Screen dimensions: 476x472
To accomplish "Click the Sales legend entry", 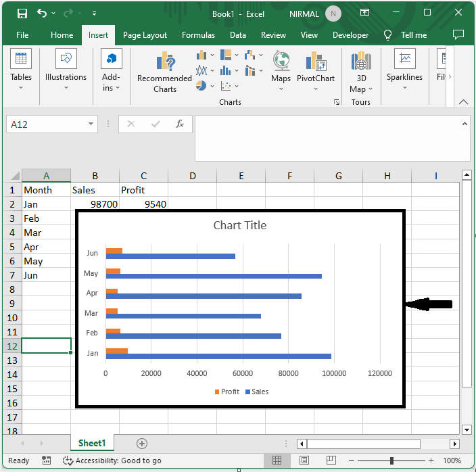I will point(257,392).
